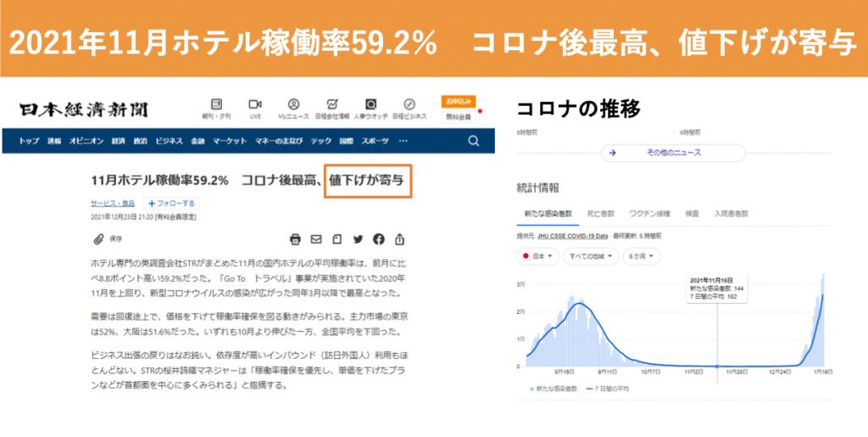Open the すべての地域 region dropdown
The height and width of the screenshot is (437, 868).
[x=590, y=255]
